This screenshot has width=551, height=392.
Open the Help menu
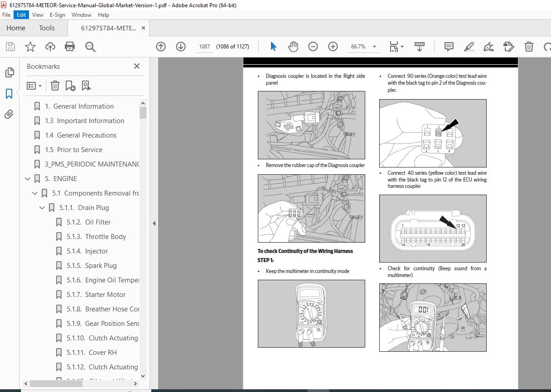(x=103, y=15)
